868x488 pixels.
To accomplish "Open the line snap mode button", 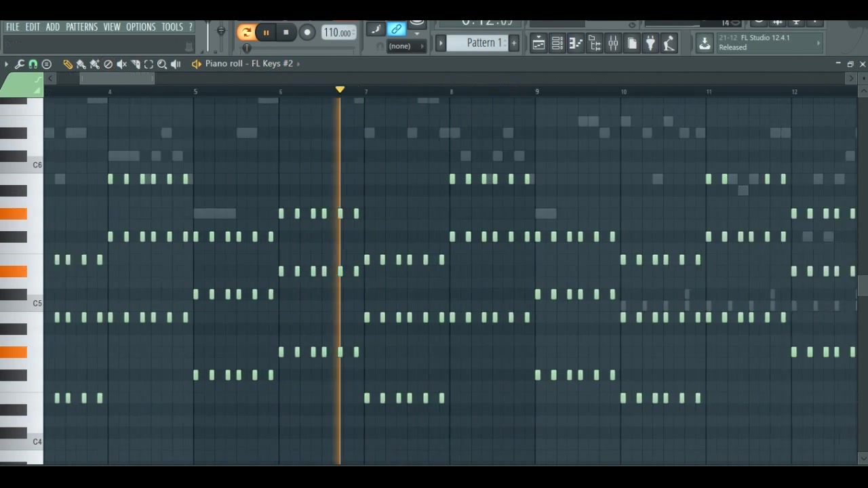I will click(376, 29).
